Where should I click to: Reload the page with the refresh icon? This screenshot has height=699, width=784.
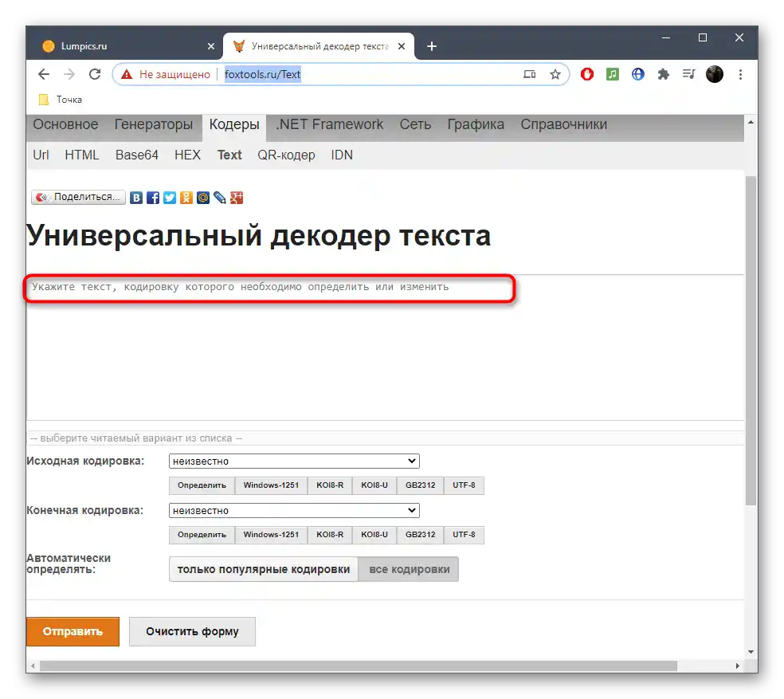click(95, 75)
